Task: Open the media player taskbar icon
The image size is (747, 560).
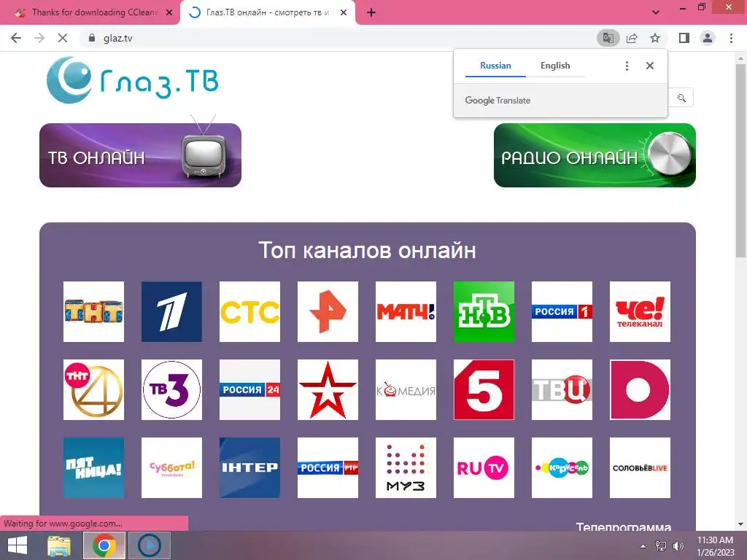Action: coord(150,545)
